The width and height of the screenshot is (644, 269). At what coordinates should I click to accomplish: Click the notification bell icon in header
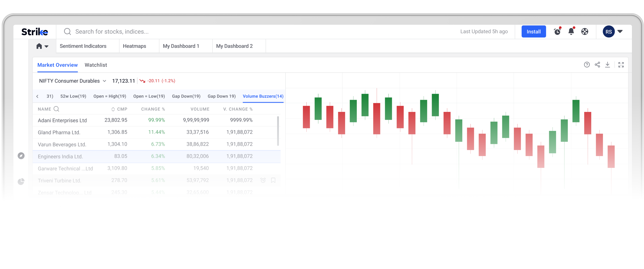[571, 31]
